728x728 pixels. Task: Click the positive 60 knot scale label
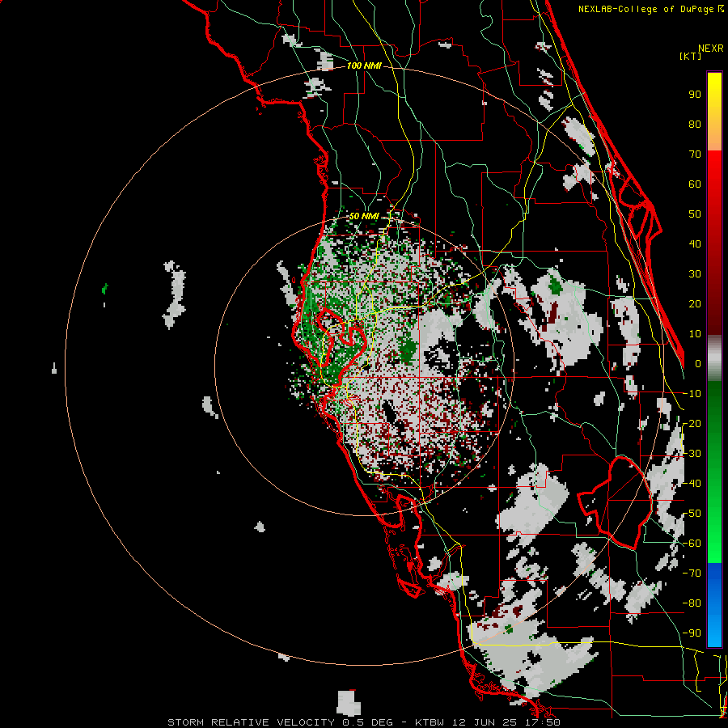pyautogui.click(x=695, y=184)
